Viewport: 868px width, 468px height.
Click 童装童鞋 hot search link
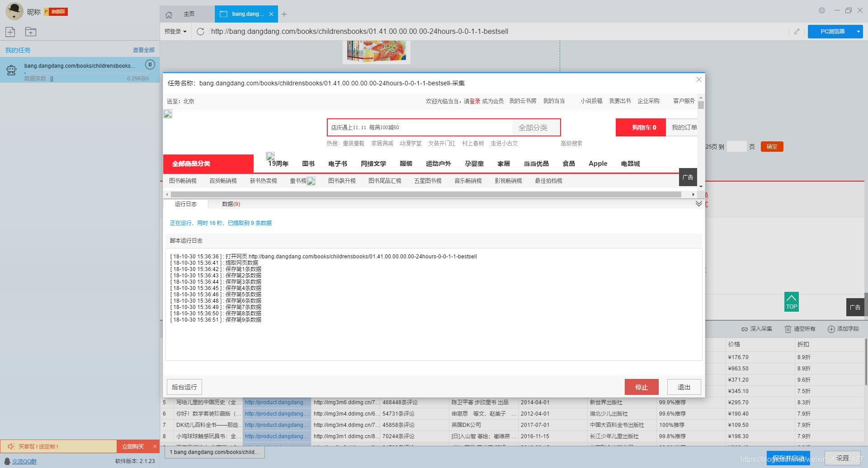[x=354, y=143]
